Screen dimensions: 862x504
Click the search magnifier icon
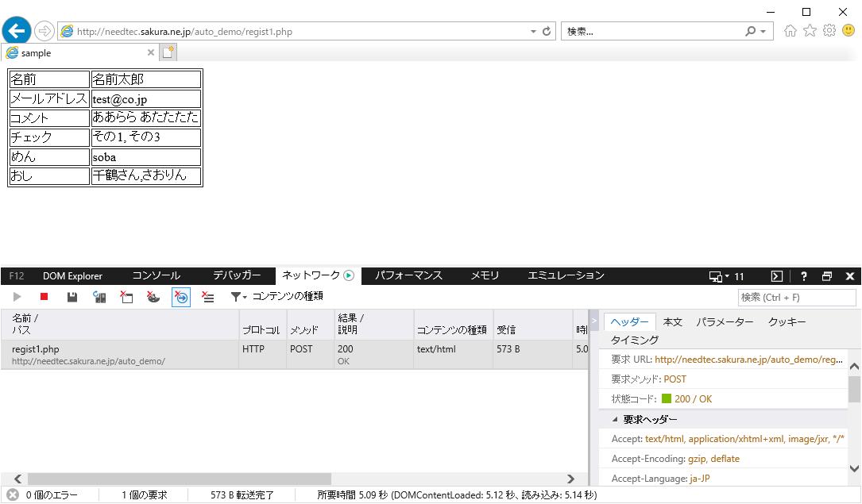(x=751, y=31)
